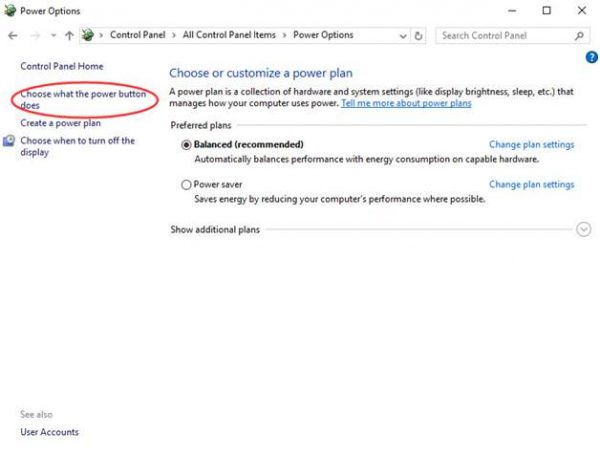Click All Control Panel Items breadcrumb
600x454 pixels.
[x=229, y=35]
